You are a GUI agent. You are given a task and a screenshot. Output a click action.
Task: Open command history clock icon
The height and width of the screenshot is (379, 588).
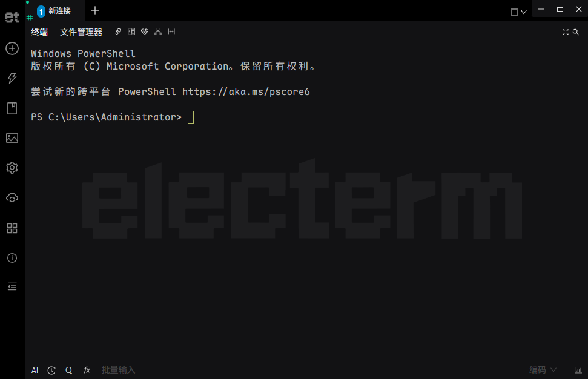[x=51, y=371]
